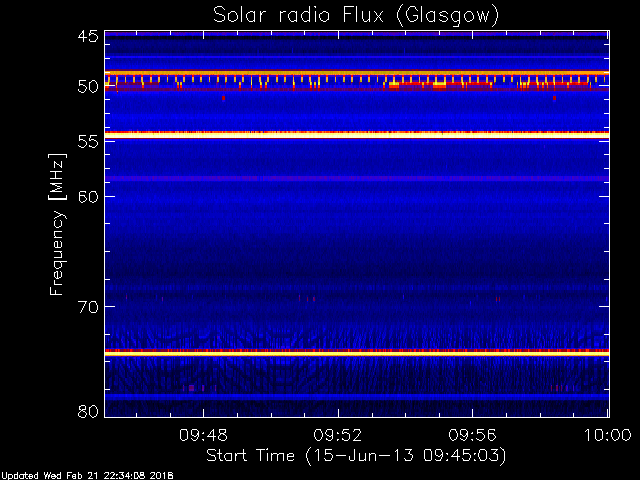Viewport: 640px width, 480px height.
Task: Click the thin purple line at 45 MHz
Action: click(356, 35)
